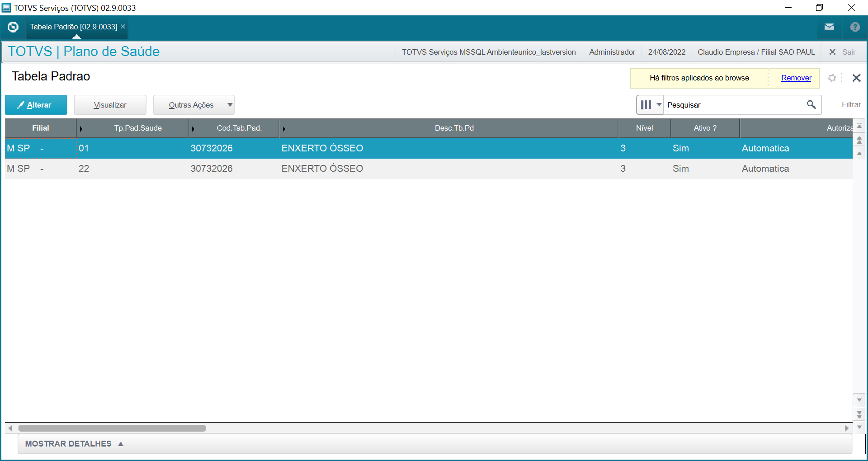The image size is (868, 461).
Task: Click the Sair exit button
Action: click(842, 52)
